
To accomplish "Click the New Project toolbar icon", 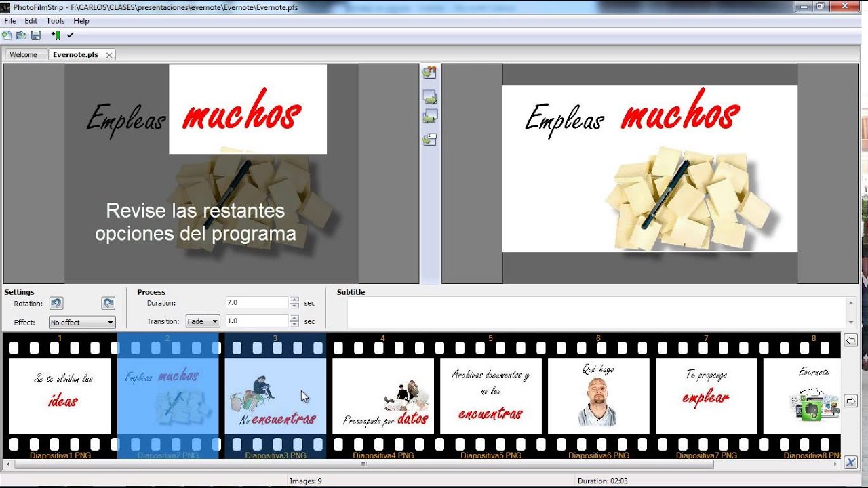I will coord(7,35).
